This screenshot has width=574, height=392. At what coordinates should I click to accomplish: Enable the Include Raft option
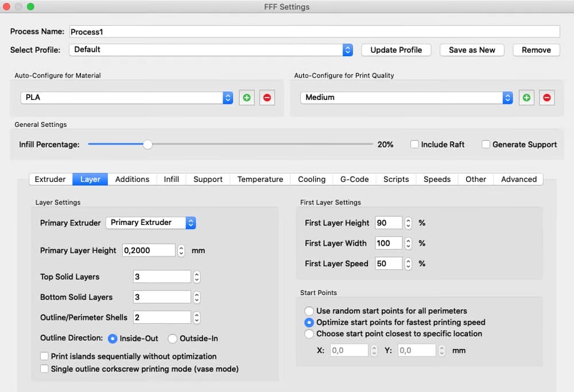pos(414,144)
